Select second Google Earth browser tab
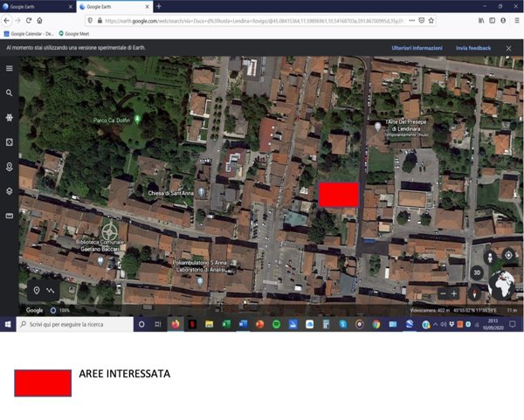 [114, 7]
